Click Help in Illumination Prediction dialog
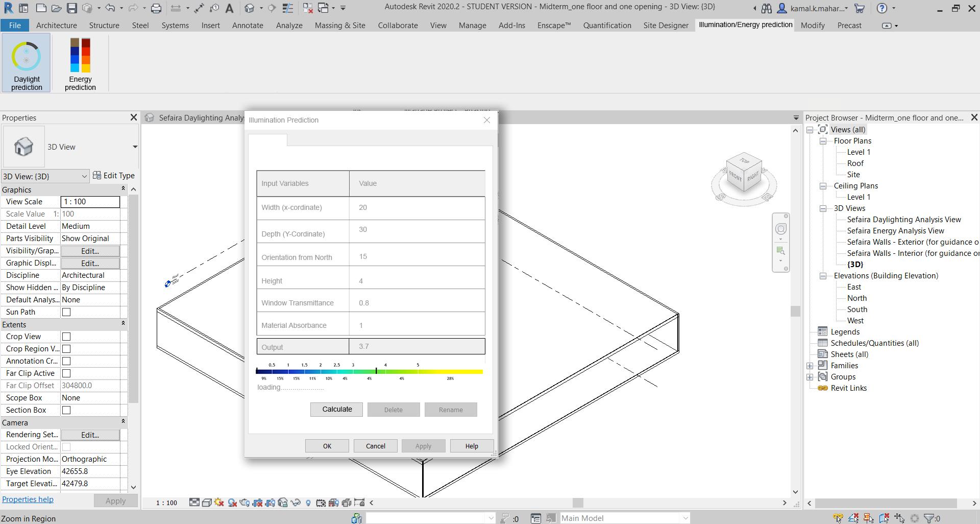The height and width of the screenshot is (524, 980). 472,446
